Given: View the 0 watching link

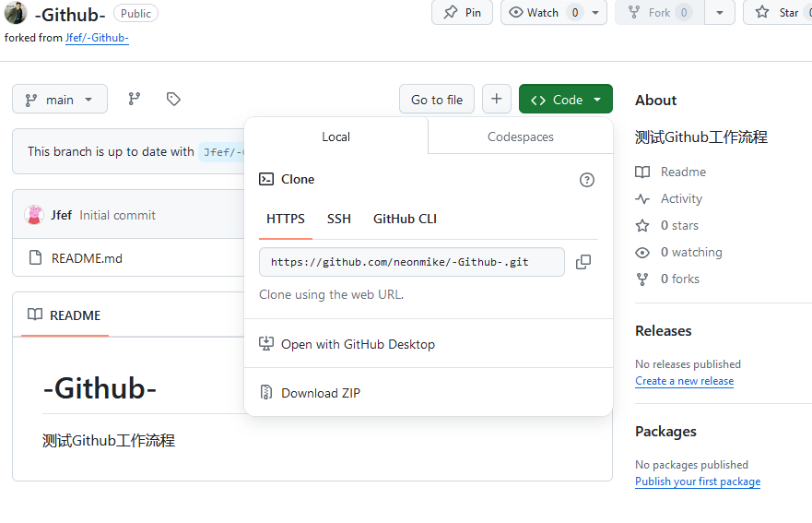Looking at the screenshot, I should click(x=691, y=253).
